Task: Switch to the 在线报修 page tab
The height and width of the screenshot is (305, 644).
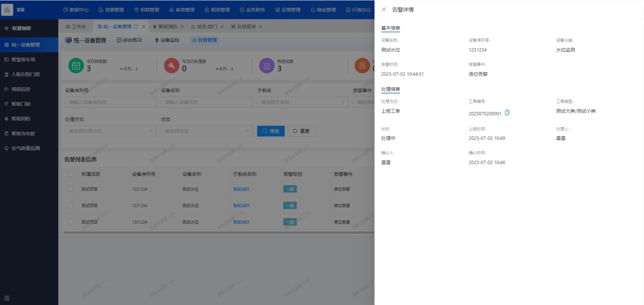Action: point(243,27)
